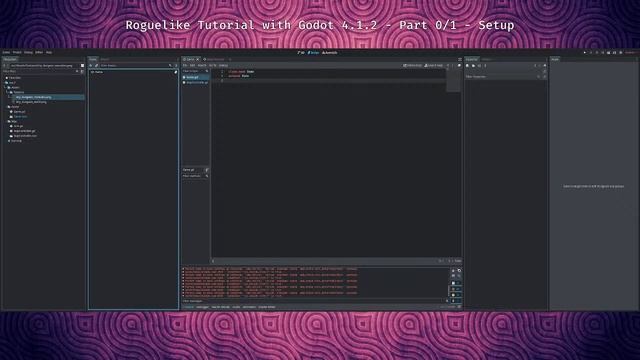Open FileSystem sort files options icon
This screenshot has height=360, width=640.
[x=82, y=71]
